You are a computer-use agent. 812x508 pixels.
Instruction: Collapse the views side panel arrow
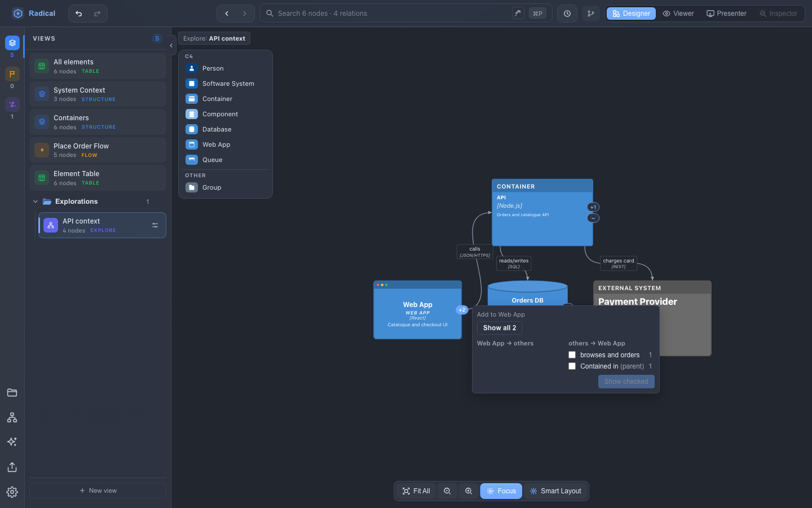click(171, 45)
